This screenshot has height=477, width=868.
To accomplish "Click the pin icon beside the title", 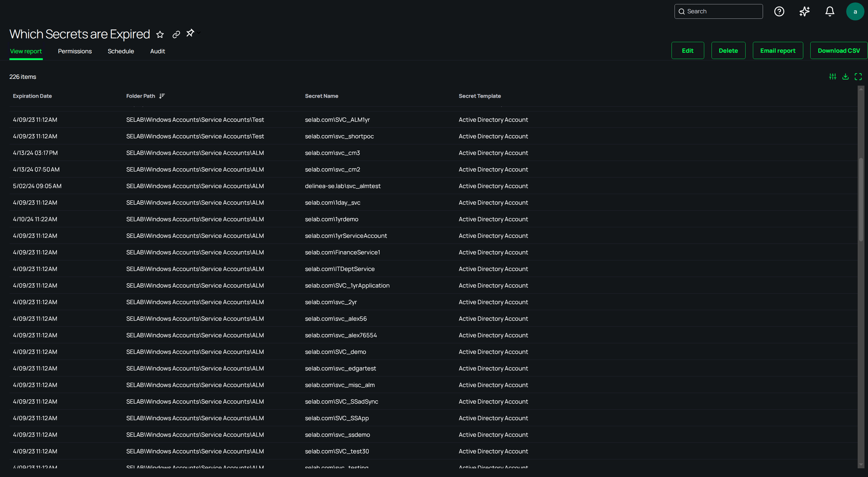I will 190,33.
